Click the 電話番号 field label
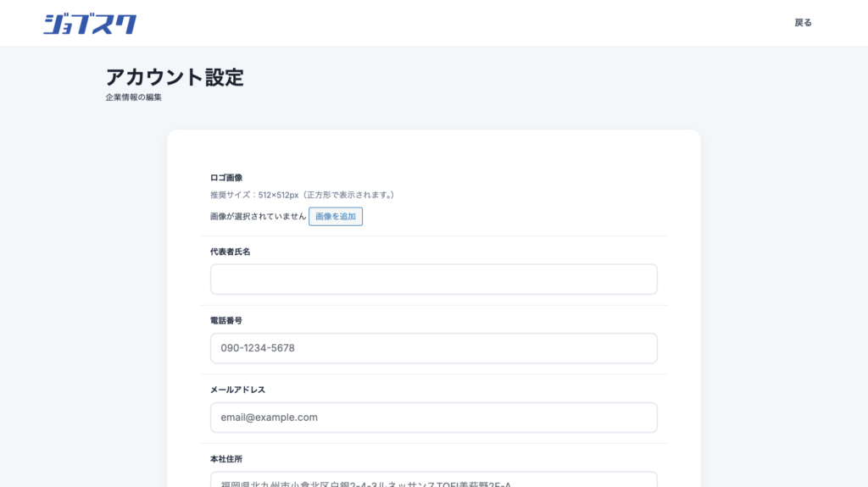The height and width of the screenshot is (487, 868). [x=226, y=321]
